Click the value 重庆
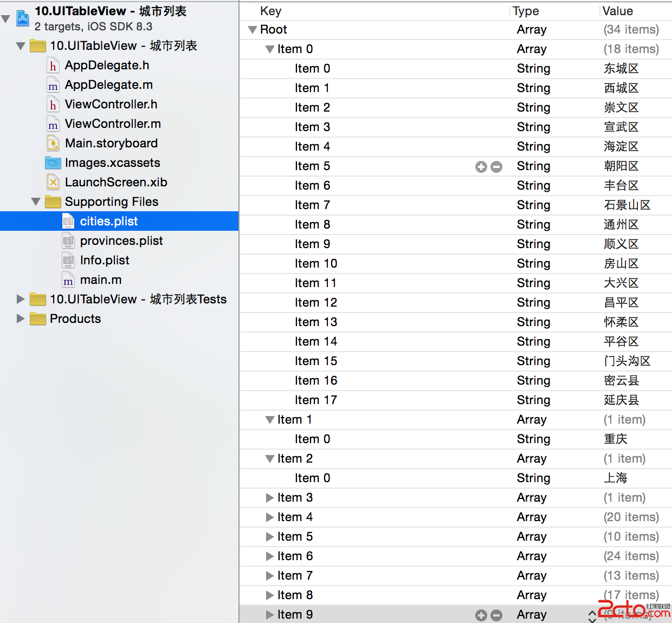This screenshot has height=623, width=672. tap(616, 439)
